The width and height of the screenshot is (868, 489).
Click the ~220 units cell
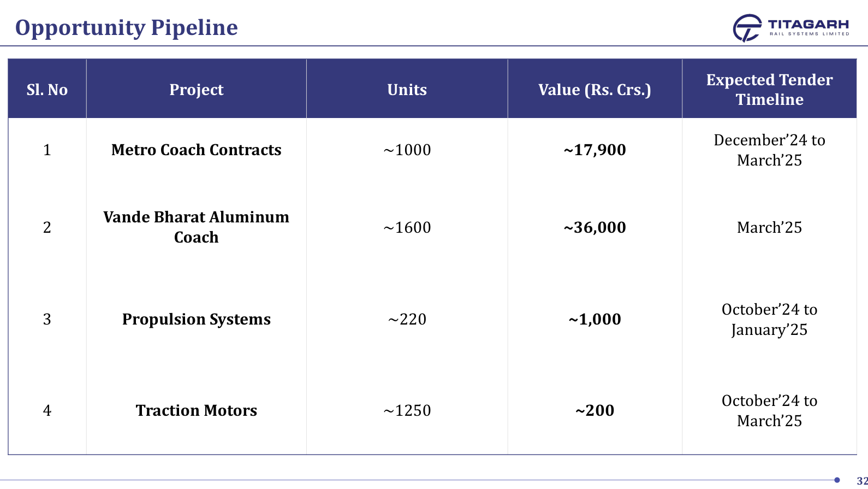[407, 319]
